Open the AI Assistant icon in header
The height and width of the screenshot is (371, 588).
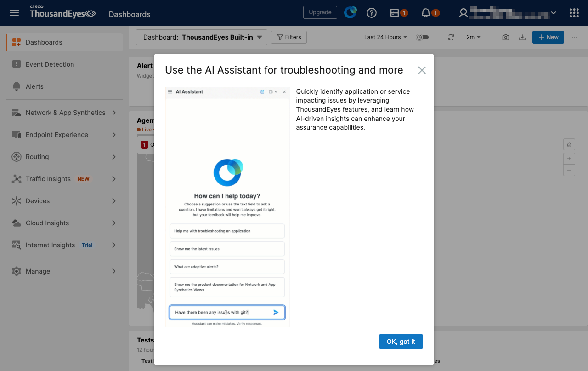click(x=351, y=12)
